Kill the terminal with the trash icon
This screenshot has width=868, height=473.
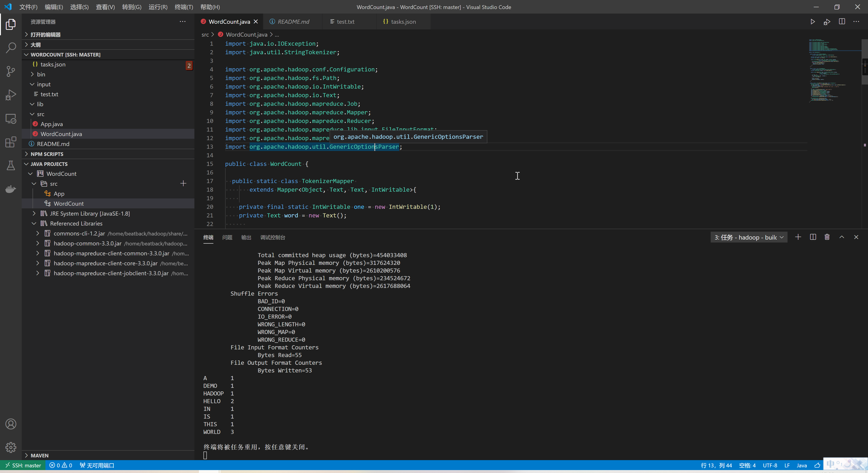coord(827,237)
